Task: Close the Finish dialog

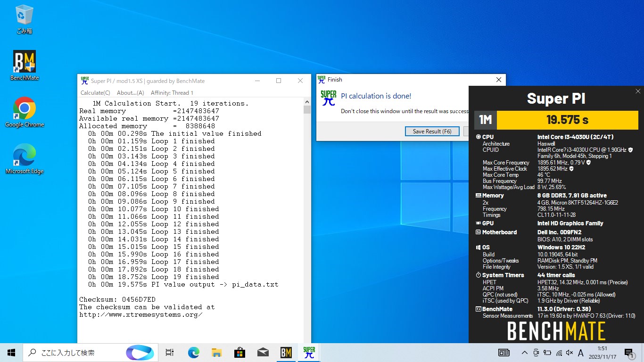Action: pyautogui.click(x=499, y=80)
